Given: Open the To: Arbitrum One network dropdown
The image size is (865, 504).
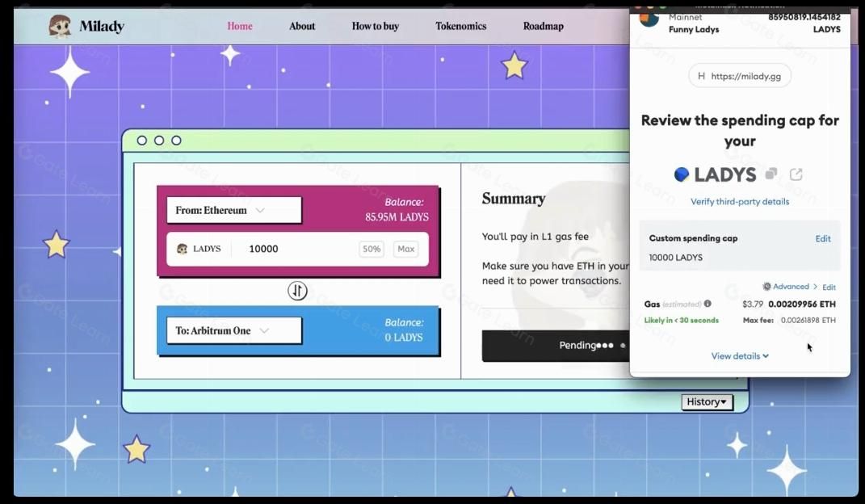Looking at the screenshot, I should coord(234,330).
